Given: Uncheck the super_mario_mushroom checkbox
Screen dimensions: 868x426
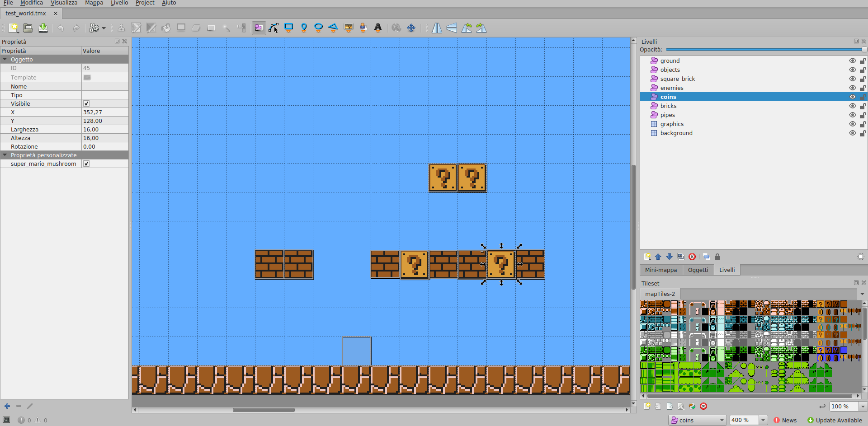Looking at the screenshot, I should pos(86,164).
